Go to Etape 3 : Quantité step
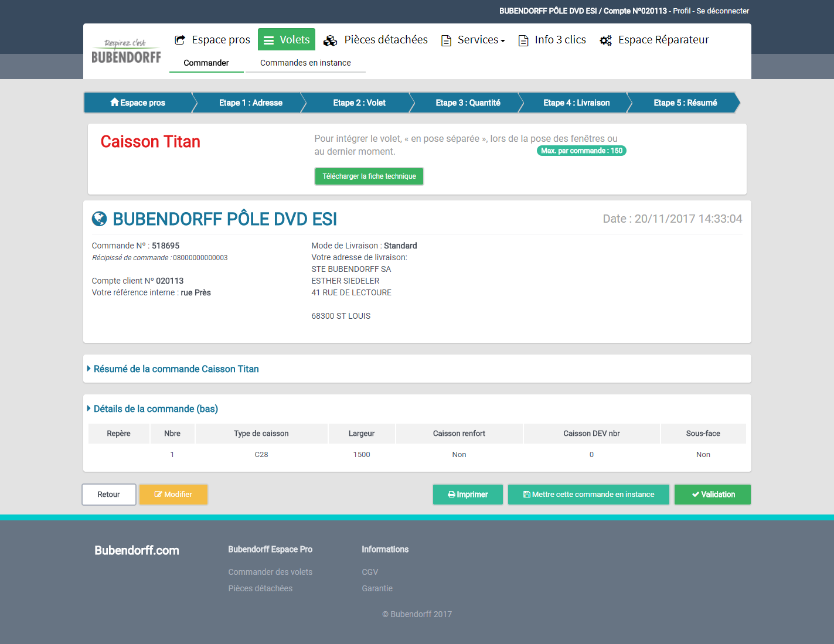The height and width of the screenshot is (644, 834). click(468, 103)
